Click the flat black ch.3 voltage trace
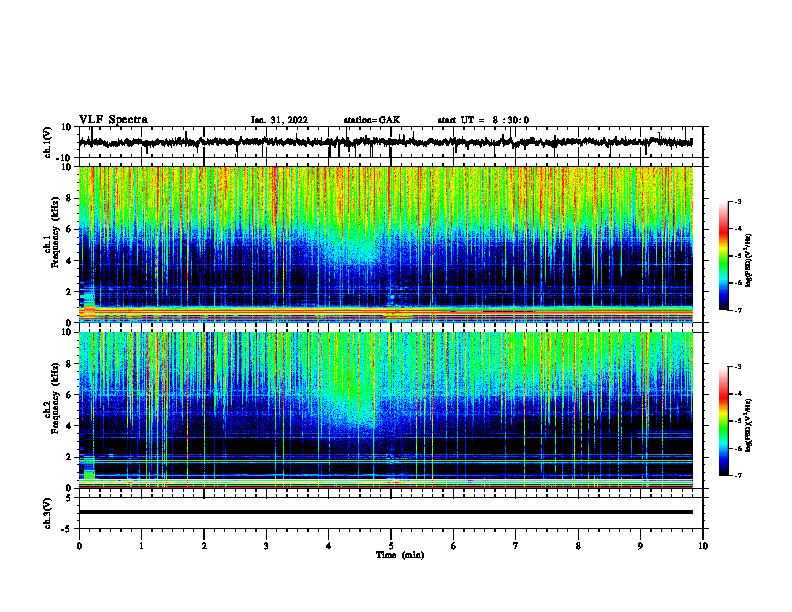Viewport: 792px width, 612px height. (385, 512)
